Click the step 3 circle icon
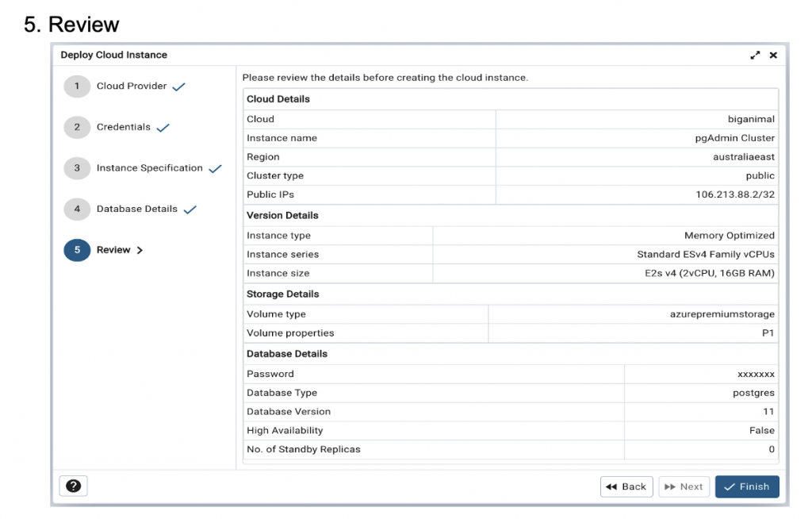Viewport: 812px width, 519px height. click(77, 168)
